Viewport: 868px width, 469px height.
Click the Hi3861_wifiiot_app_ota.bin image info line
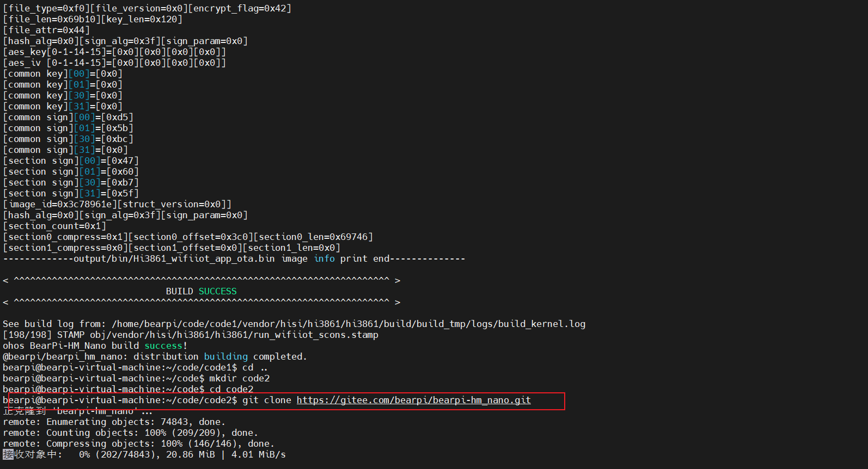(x=234, y=259)
